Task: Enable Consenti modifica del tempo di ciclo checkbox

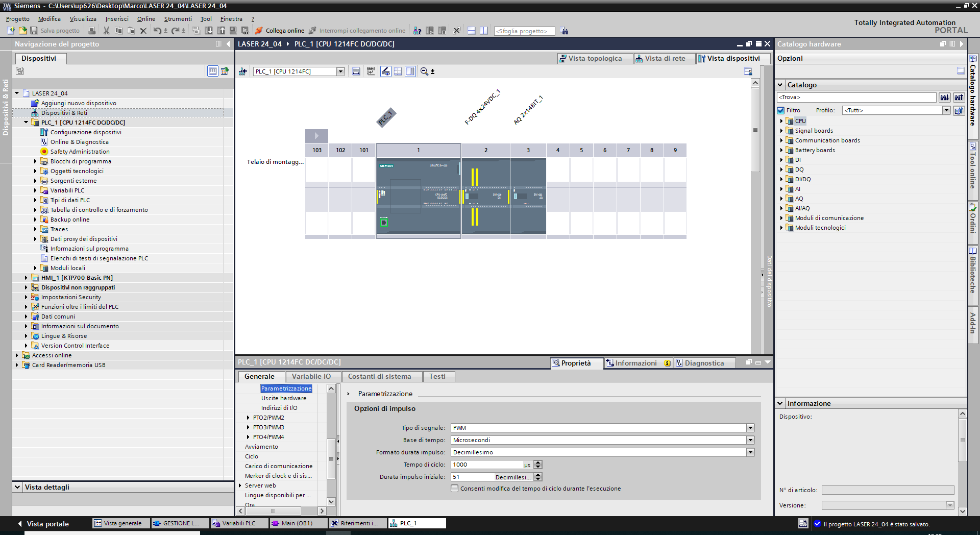Action: click(454, 489)
